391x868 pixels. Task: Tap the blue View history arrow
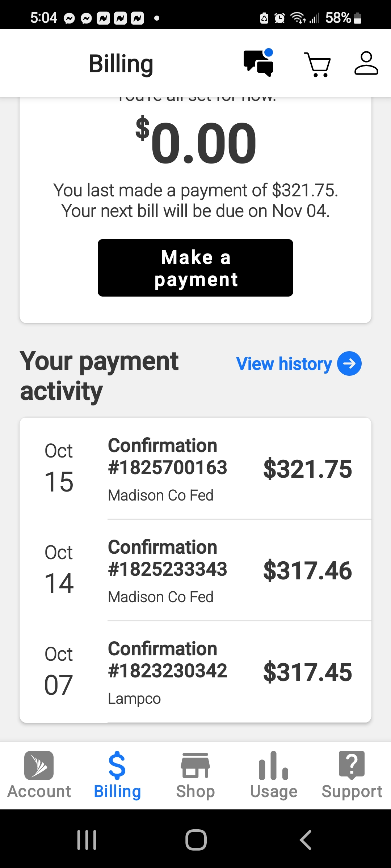(x=349, y=363)
